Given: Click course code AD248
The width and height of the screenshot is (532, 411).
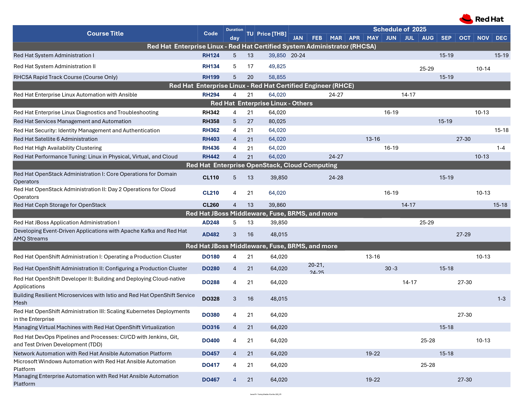Looking at the screenshot, I should coord(211,223).
